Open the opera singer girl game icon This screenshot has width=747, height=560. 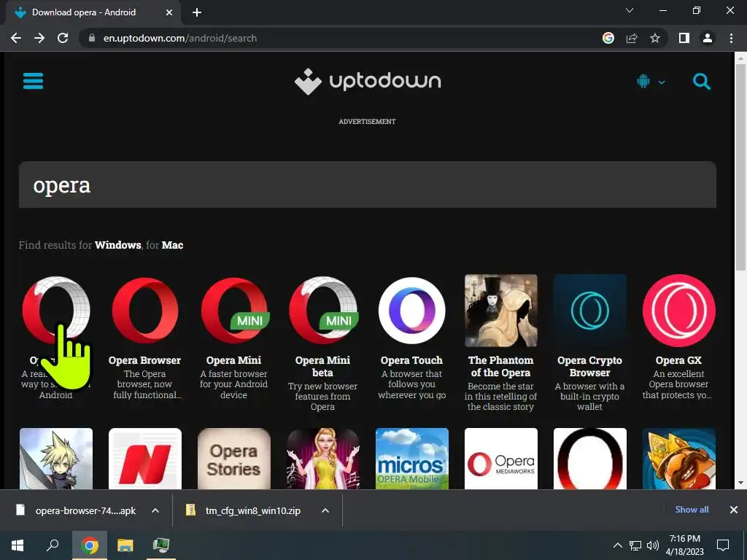323,459
